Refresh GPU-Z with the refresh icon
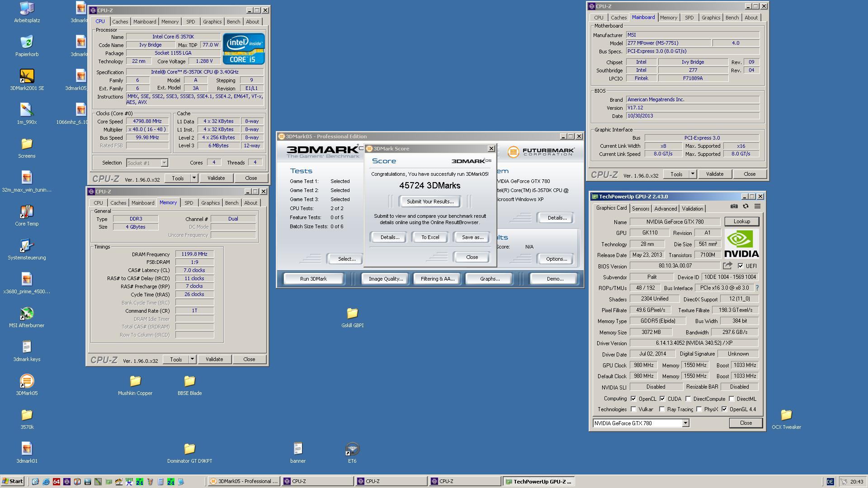 745,206
